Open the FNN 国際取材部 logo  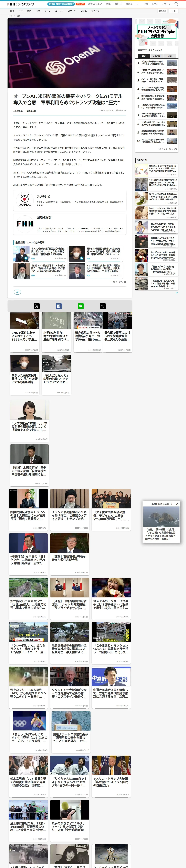25,224
